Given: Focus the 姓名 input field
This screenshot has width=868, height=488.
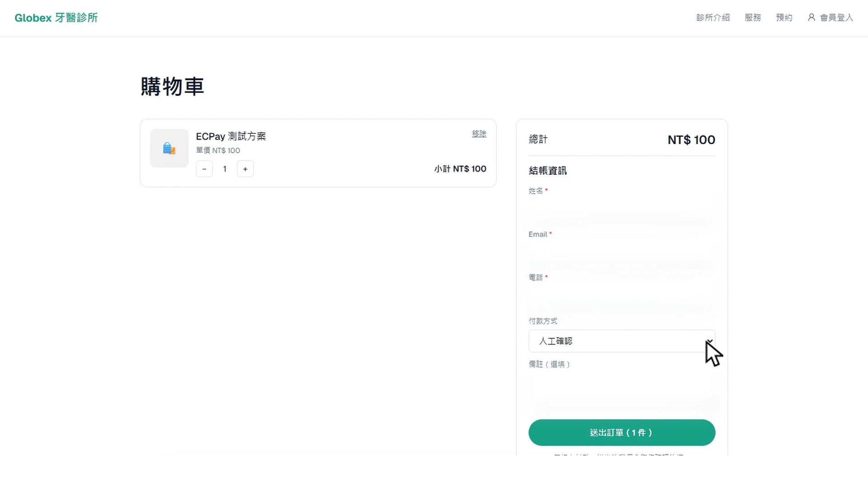Looking at the screenshot, I should click(622, 211).
